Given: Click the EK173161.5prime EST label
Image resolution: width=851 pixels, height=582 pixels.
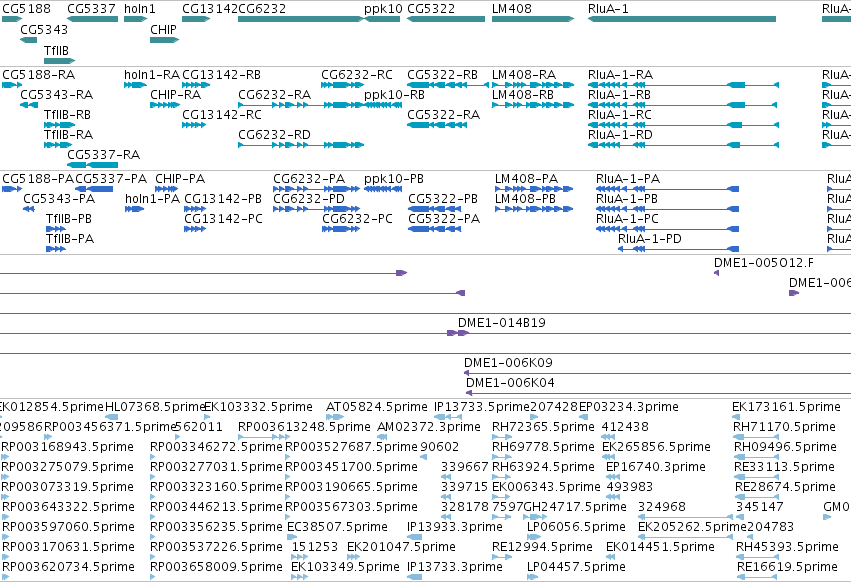Looking at the screenshot, I should [786, 407].
